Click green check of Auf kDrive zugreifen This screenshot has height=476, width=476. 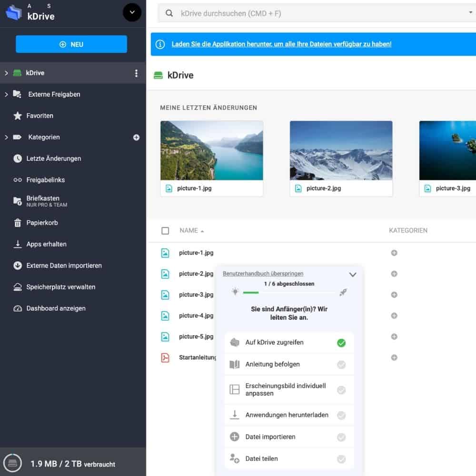point(341,343)
